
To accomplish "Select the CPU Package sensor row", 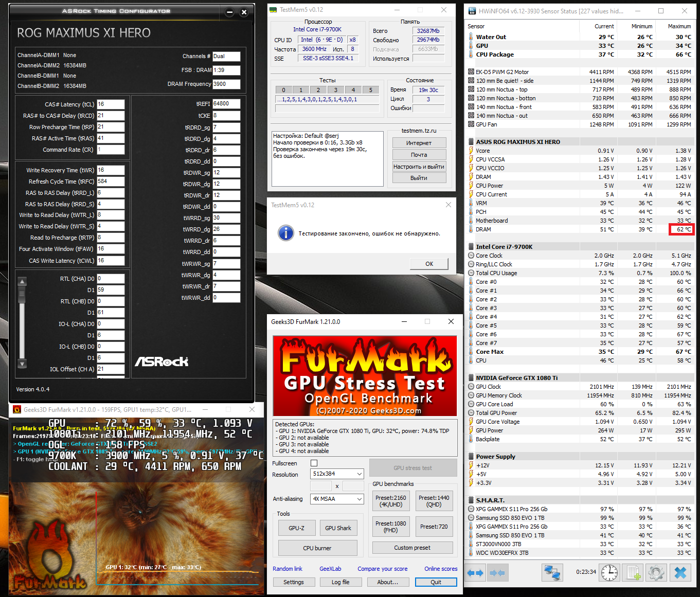I will pos(580,55).
